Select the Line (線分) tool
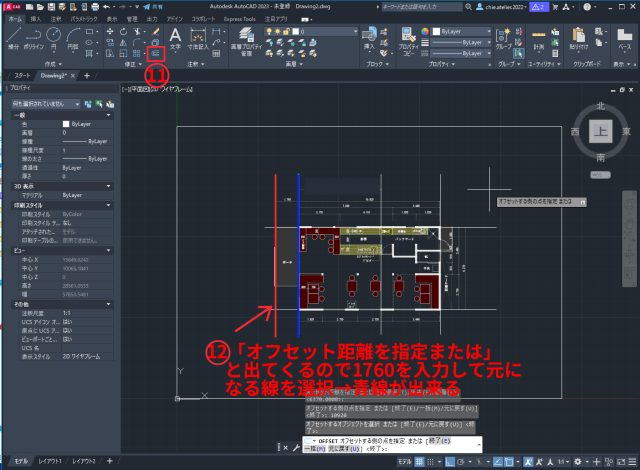 (14, 37)
